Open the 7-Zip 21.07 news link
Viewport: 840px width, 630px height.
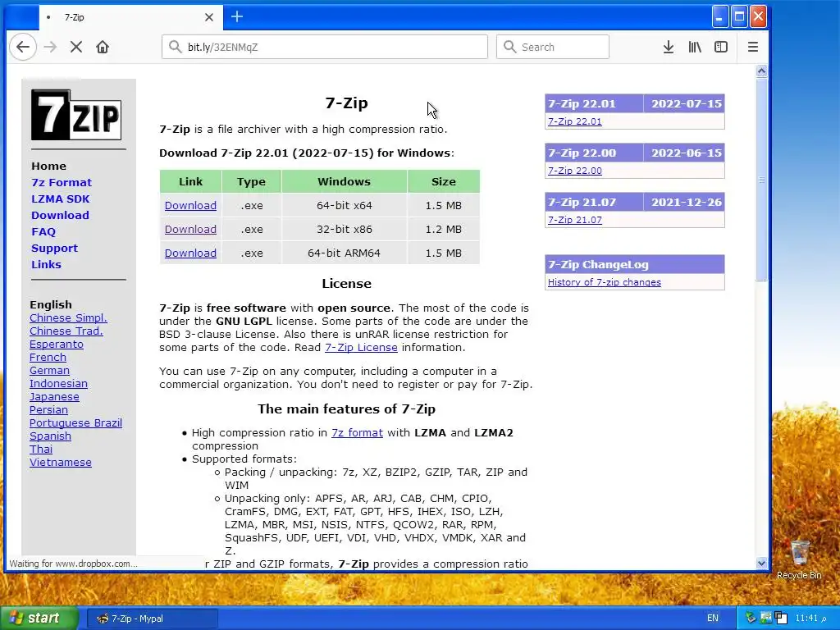click(575, 220)
